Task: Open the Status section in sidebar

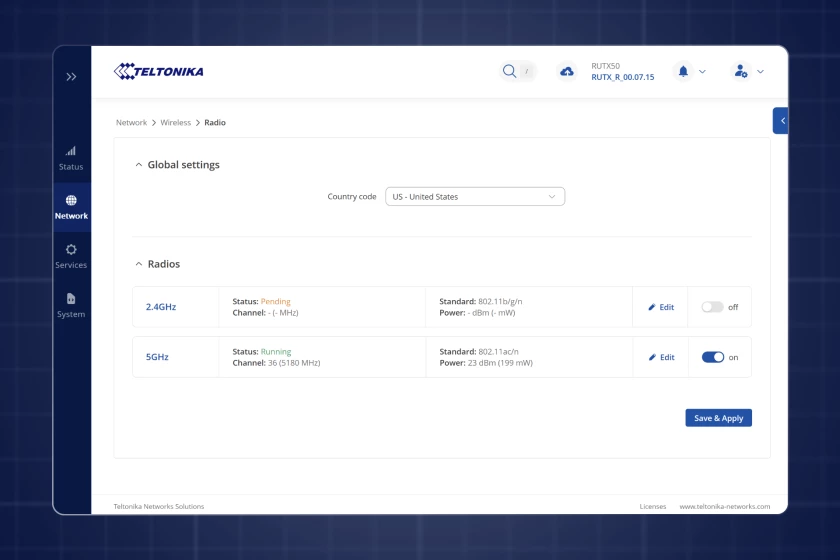Action: pos(71,158)
